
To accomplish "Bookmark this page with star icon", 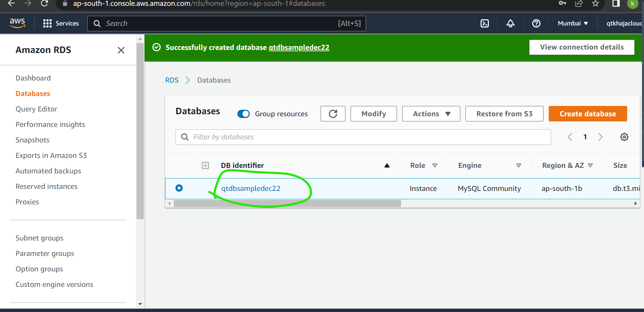I will 595,4.
